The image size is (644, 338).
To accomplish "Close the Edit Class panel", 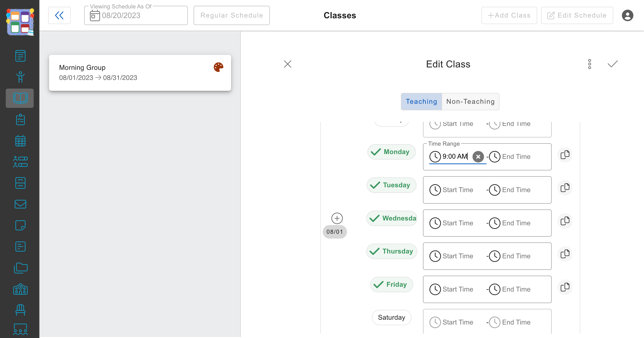I will [288, 64].
